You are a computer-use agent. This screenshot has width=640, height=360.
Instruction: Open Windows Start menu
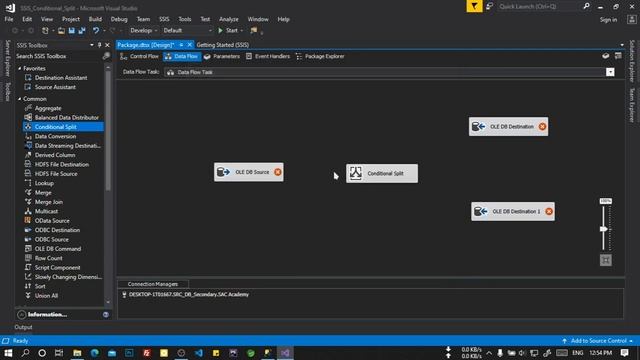(8, 353)
